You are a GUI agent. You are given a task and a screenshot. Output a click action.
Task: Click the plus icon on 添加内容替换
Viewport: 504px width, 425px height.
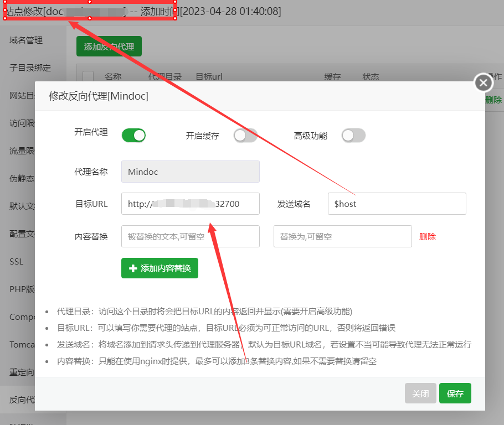(133, 268)
